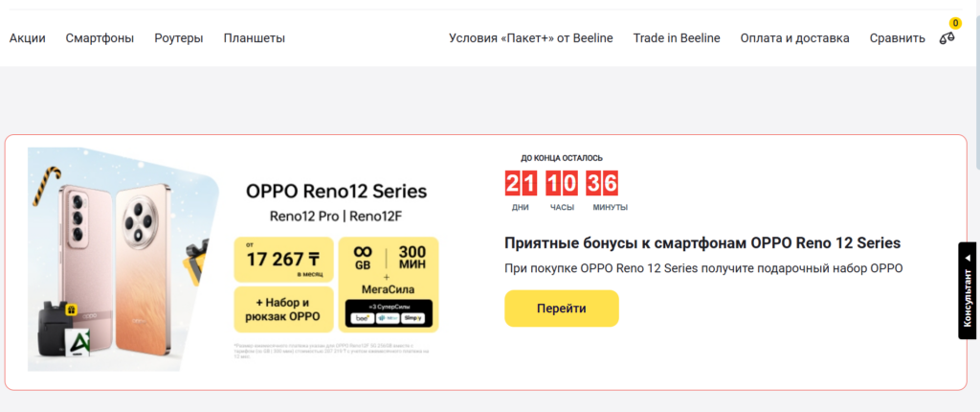Screen dimensions: 980x412
Task: Click the OPPO Reno12 phones promo image
Action: point(123,260)
